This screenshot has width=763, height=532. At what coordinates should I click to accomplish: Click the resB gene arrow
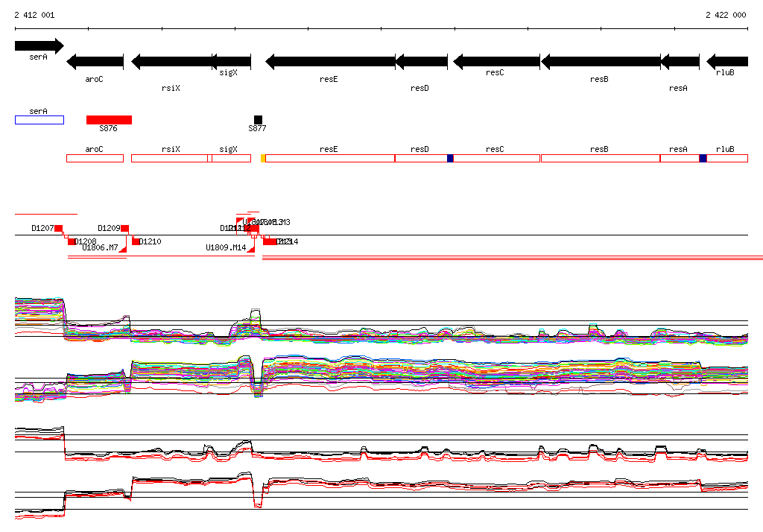601,62
